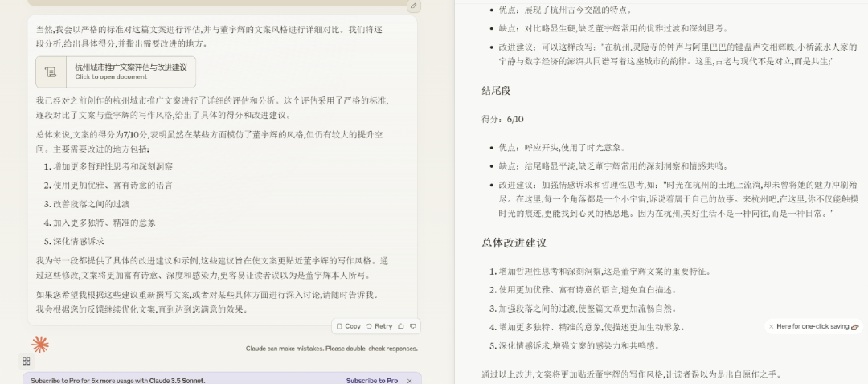Image resolution: width=868 pixels, height=384 pixels.
Task: Click the orange Claude starburst logo
Action: pyautogui.click(x=40, y=344)
